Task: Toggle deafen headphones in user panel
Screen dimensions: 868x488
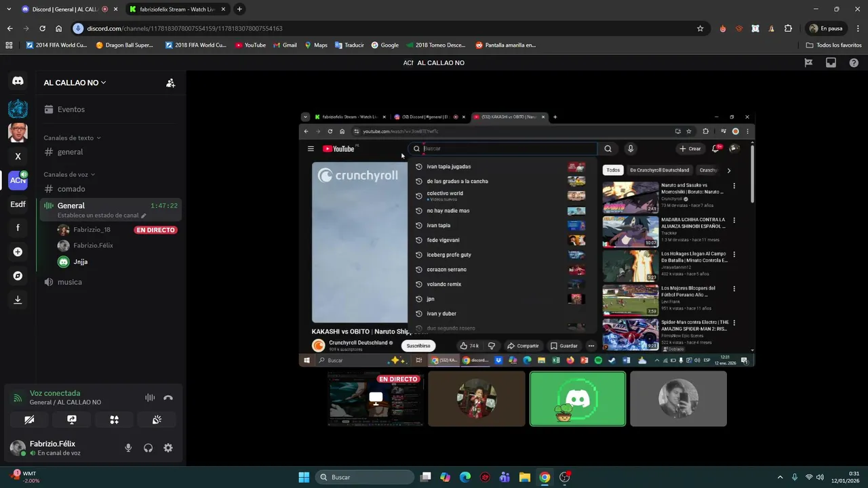Action: click(x=148, y=448)
